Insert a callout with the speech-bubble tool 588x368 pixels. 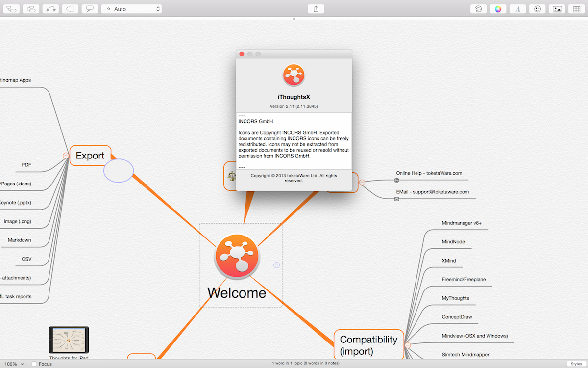90,9
